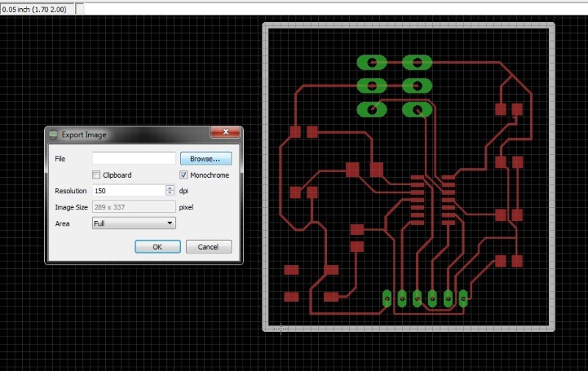Increase resolution with up stepper arrow
Screen dimensions: 588x371
(170, 188)
